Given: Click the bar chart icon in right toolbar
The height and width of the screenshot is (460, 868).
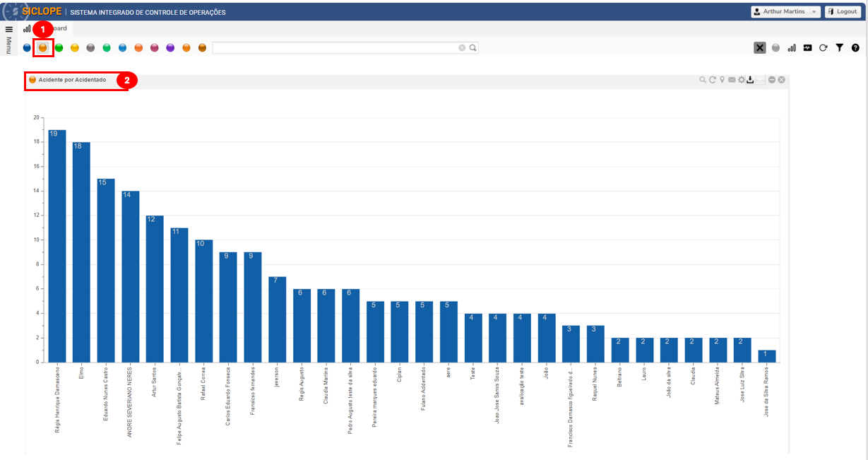Looking at the screenshot, I should pos(792,48).
